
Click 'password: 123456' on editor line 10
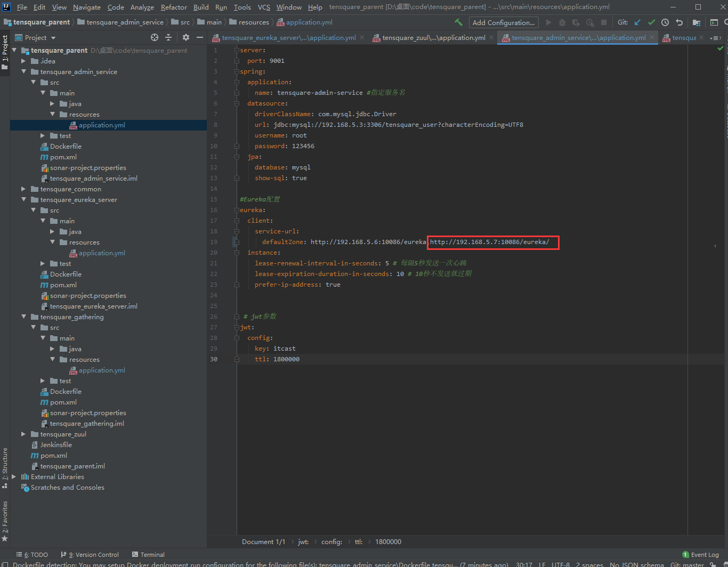[x=285, y=146]
